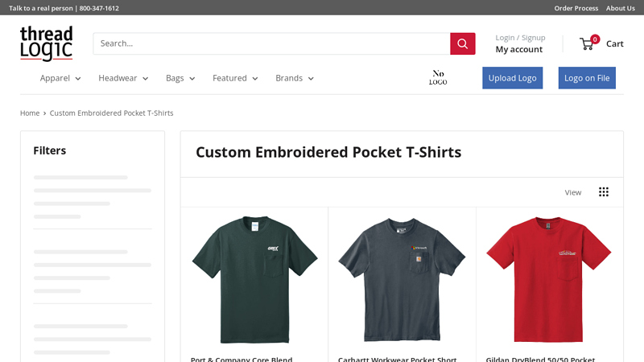
Task: Go to My account
Action: tap(518, 49)
